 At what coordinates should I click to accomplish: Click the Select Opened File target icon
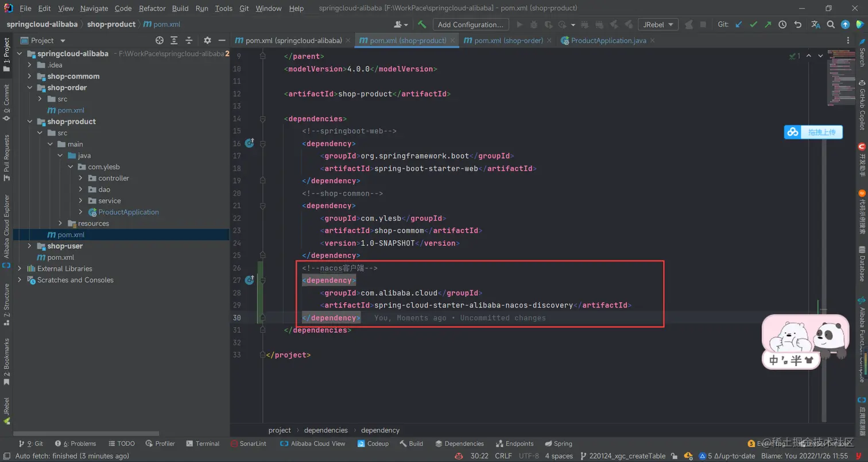click(160, 40)
